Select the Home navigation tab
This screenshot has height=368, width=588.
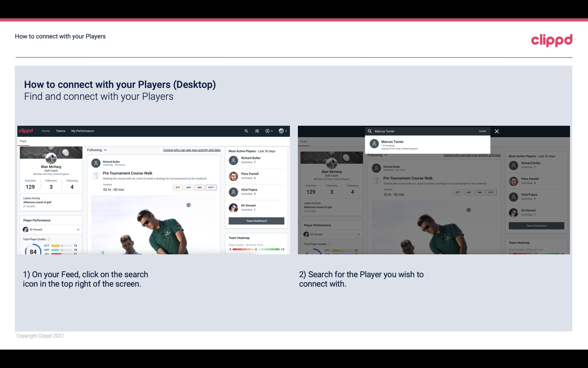point(45,131)
